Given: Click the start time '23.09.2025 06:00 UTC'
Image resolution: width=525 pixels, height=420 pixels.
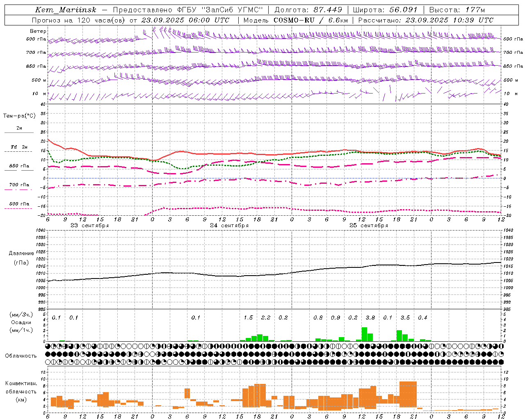Looking at the screenshot, I should pos(185,20).
